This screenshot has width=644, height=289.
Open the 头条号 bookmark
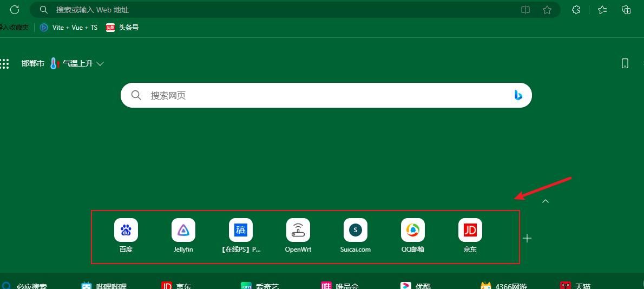pyautogui.click(x=122, y=28)
